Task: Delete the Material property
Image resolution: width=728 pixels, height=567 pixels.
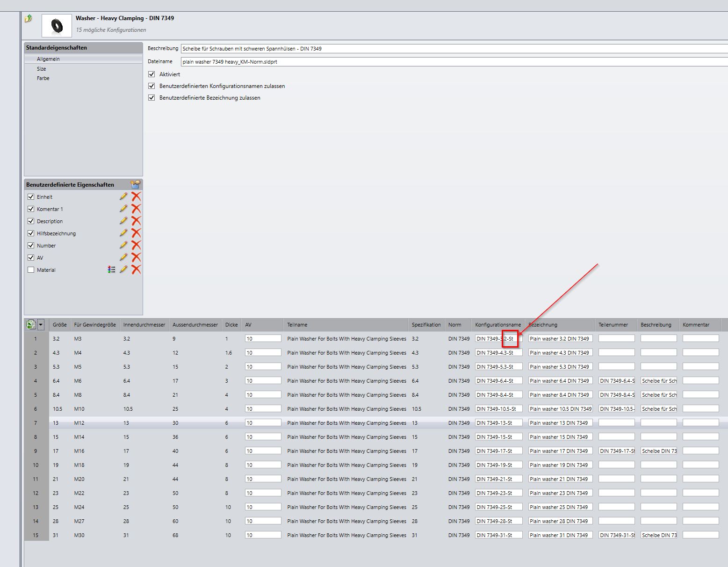Action: [x=136, y=269]
